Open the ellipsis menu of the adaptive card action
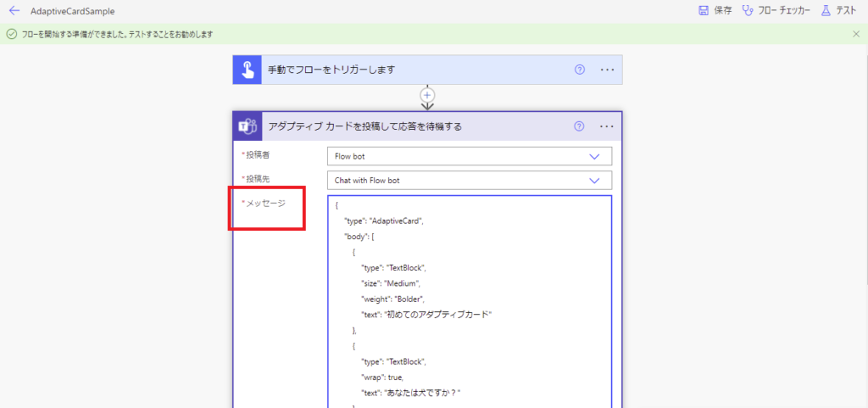 pos(607,126)
